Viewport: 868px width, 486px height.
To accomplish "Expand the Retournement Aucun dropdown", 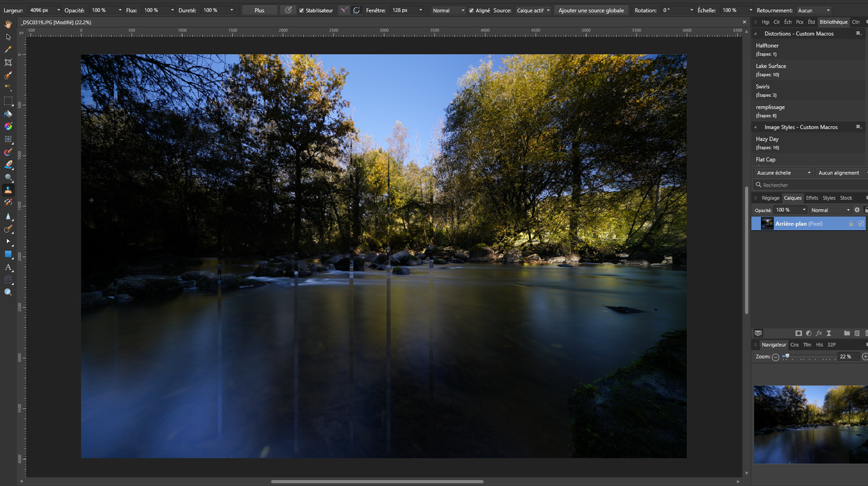I will (x=813, y=10).
